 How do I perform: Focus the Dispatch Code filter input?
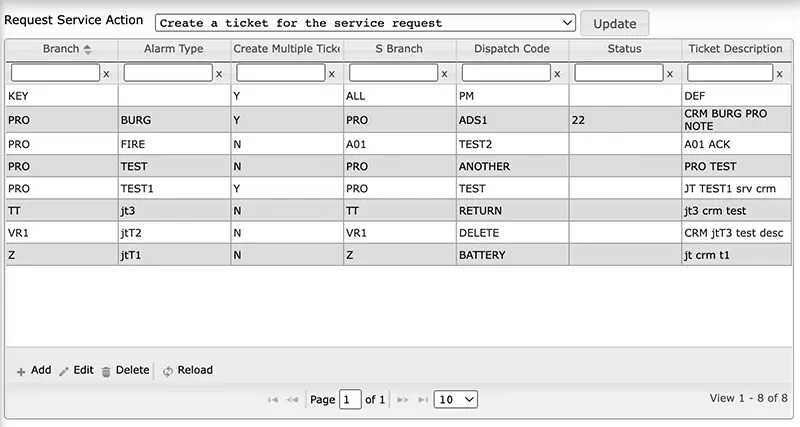point(506,73)
